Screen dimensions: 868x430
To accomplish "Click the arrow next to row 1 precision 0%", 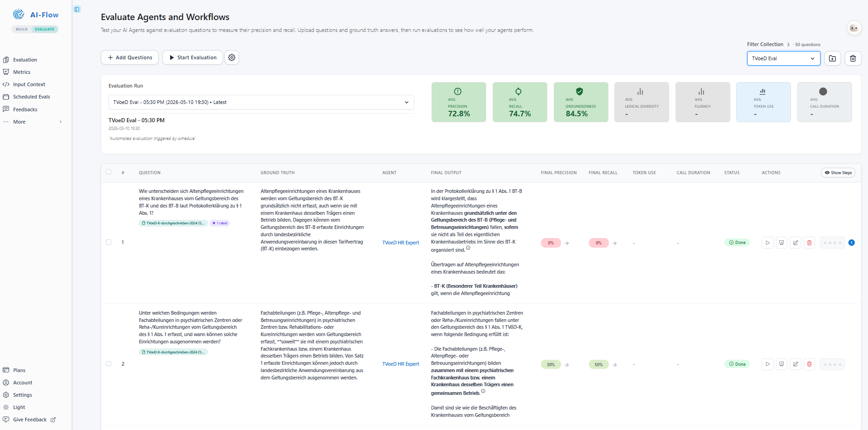I will pos(567,243).
